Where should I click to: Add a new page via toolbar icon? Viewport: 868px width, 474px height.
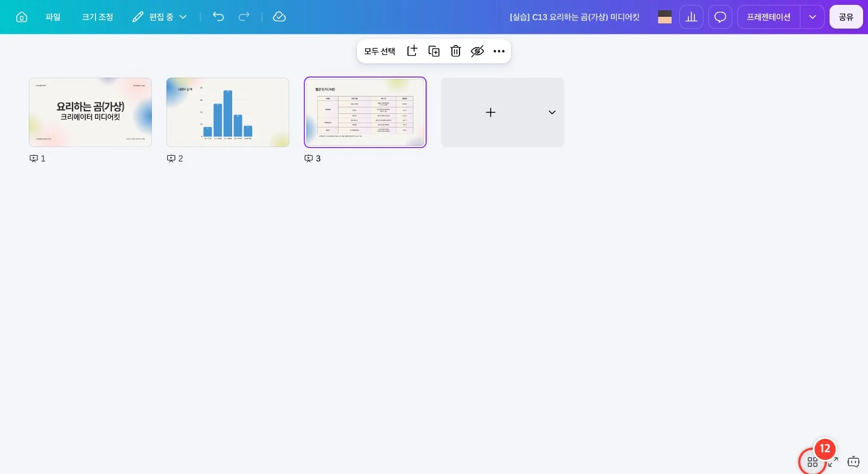412,51
